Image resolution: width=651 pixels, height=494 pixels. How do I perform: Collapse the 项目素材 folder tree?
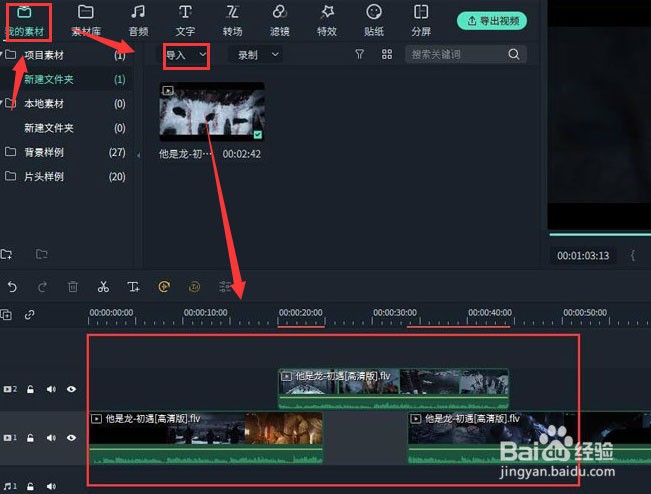tap(2, 54)
